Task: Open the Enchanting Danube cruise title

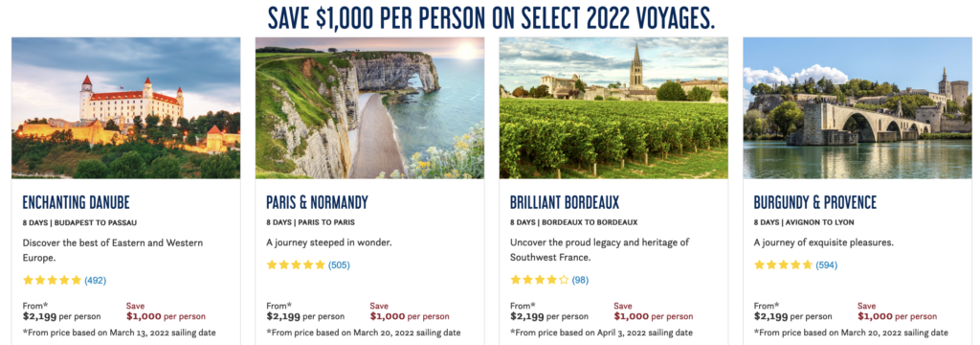Action: [76, 202]
